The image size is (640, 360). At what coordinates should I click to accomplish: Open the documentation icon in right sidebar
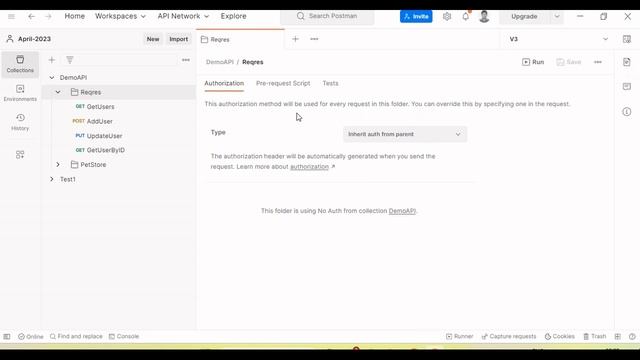(x=627, y=62)
